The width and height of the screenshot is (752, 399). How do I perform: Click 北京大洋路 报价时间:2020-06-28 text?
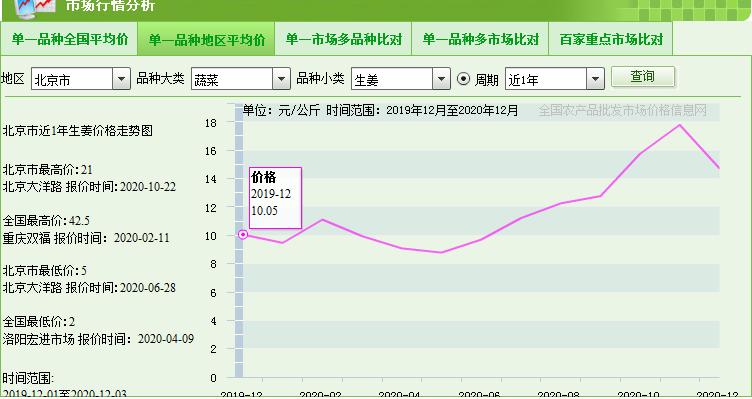pos(89,288)
